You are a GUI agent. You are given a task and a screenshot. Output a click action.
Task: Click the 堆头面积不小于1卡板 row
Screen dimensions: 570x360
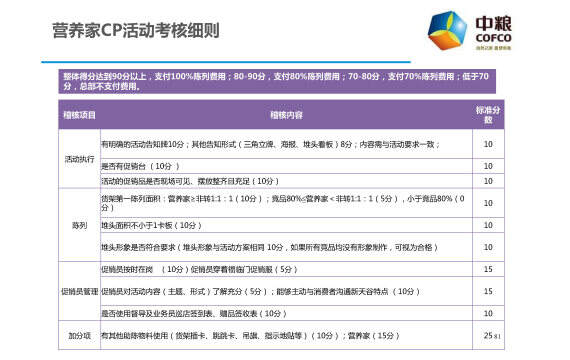click(286, 225)
